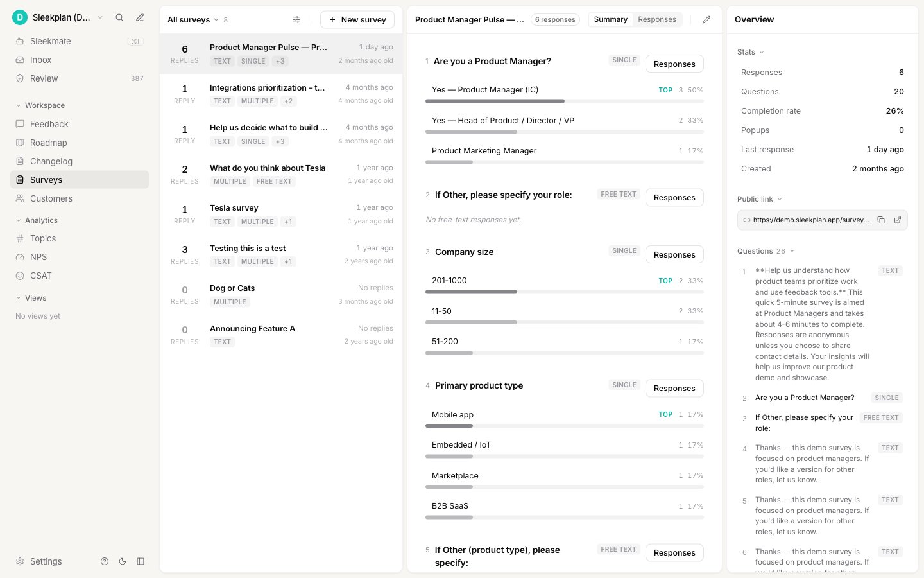This screenshot has width=924, height=578.
Task: Click the 201-1000 company size bar
Action: click(x=565, y=292)
